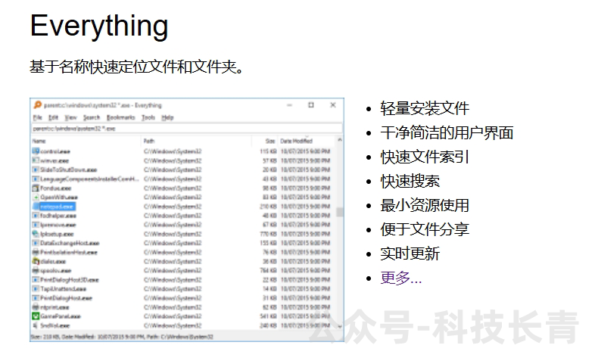The width and height of the screenshot is (595, 364).
Task: Select the GamePanel.exe file name
Action: click(61, 316)
